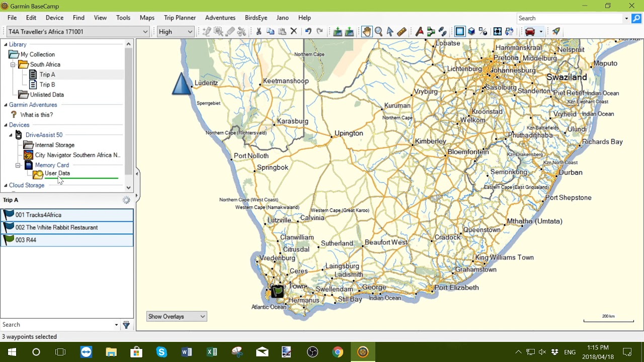Select waypoint 001 Tracks4Africa
644x362 pixels.
(67, 215)
